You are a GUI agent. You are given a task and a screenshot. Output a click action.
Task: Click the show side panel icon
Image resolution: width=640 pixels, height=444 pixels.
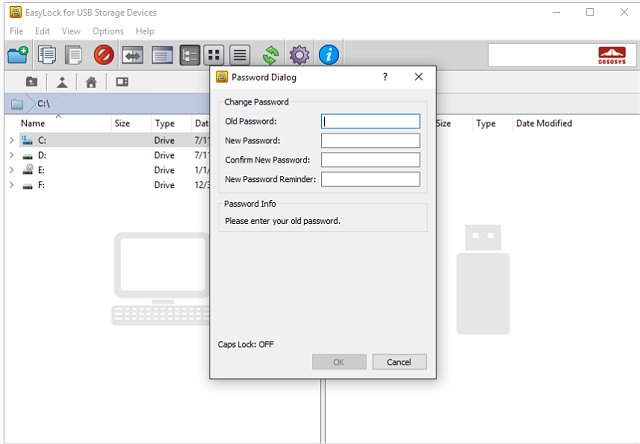pos(122,82)
